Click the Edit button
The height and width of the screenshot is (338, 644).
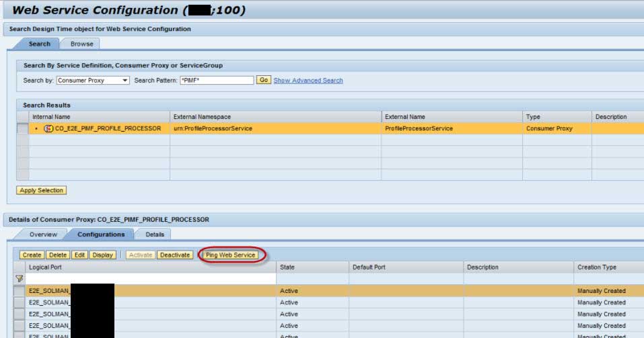tap(79, 255)
